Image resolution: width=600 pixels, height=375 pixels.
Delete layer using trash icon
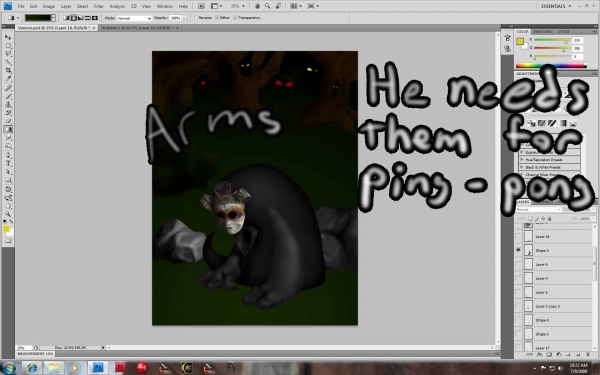[587, 355]
